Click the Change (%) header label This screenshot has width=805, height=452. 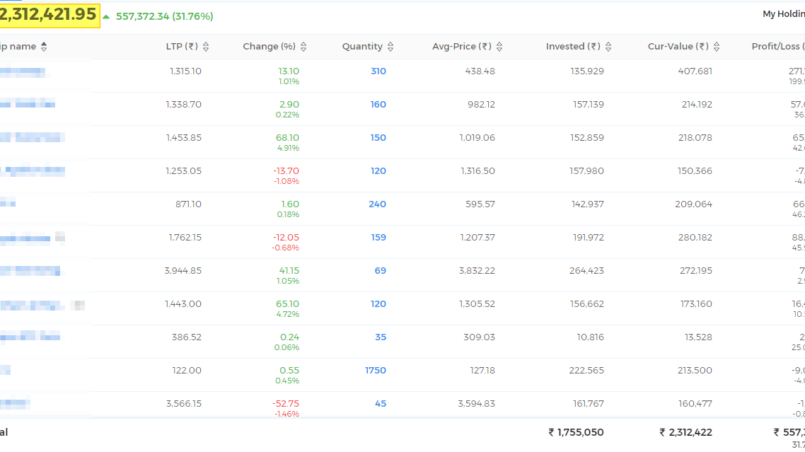click(x=269, y=47)
